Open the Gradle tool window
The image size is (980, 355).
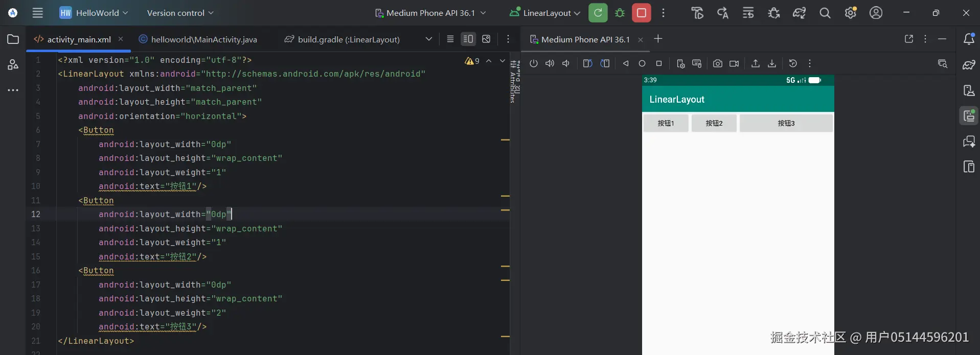click(969, 65)
